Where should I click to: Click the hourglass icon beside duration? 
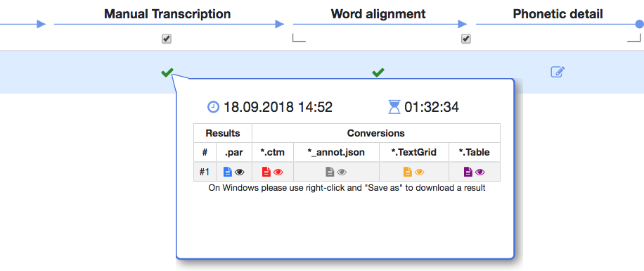(x=394, y=107)
